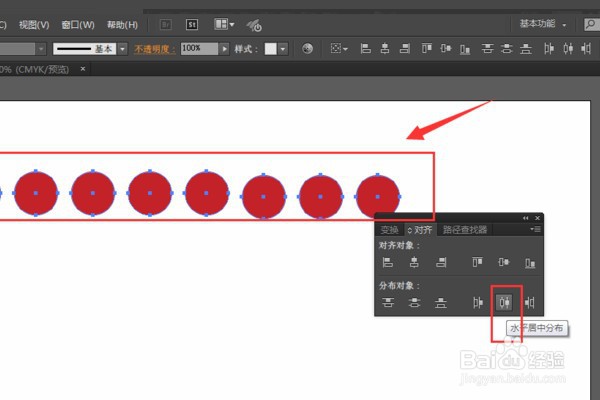The width and height of the screenshot is (600, 400).
Task: Open the 基本 stroke profile dropdown arrow
Action: tap(122, 49)
